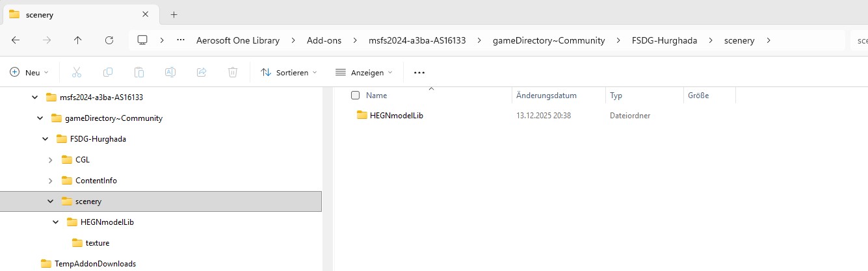
Task: Expand the ContentInfo folder node
Action: (x=51, y=181)
